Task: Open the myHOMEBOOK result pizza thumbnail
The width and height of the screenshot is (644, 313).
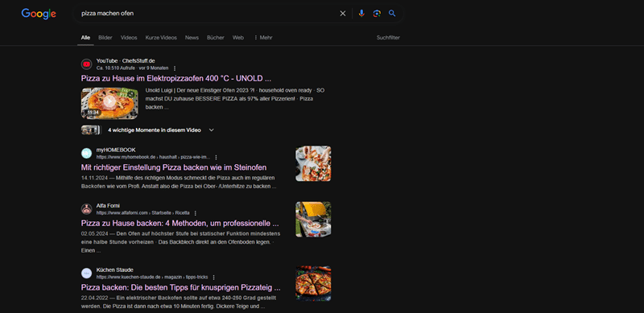Action: (x=313, y=163)
